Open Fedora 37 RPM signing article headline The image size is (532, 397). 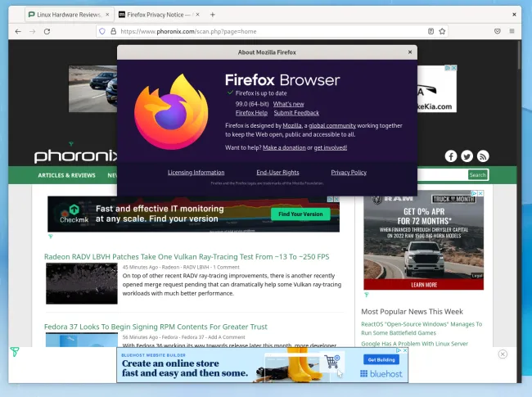click(156, 327)
